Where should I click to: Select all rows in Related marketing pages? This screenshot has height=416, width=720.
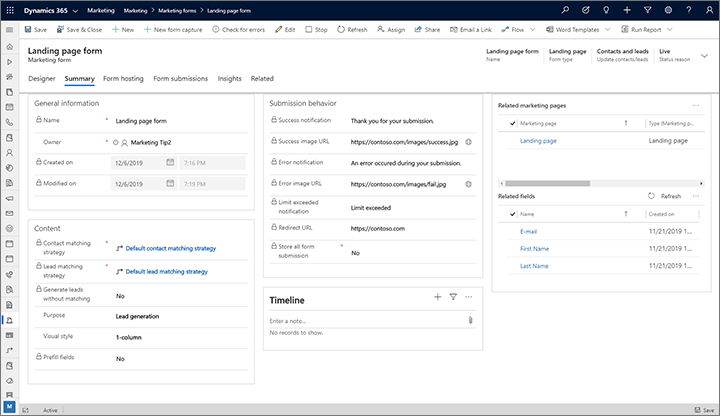click(x=513, y=123)
